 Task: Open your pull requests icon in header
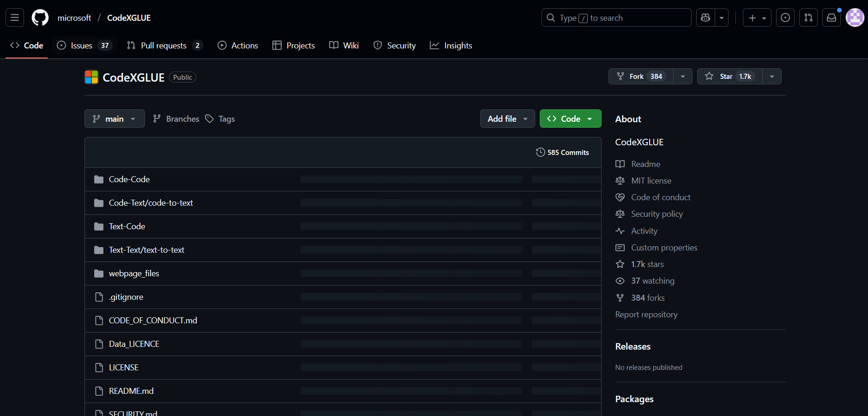click(808, 18)
